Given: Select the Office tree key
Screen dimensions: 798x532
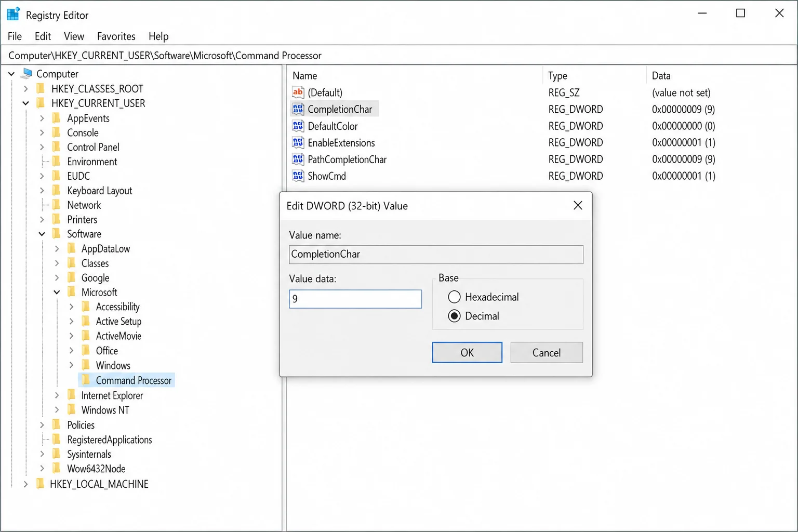Looking at the screenshot, I should tap(107, 351).
